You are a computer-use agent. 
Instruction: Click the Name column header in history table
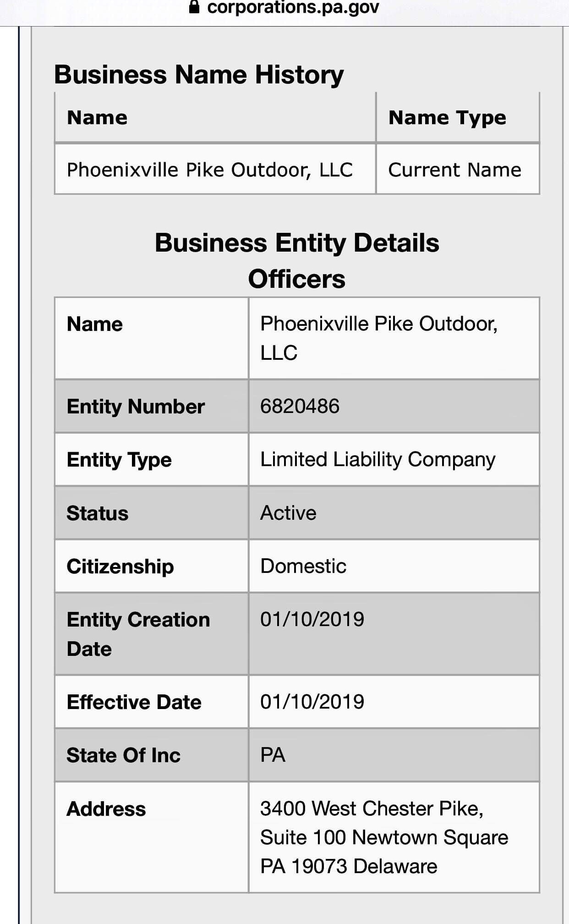(97, 118)
